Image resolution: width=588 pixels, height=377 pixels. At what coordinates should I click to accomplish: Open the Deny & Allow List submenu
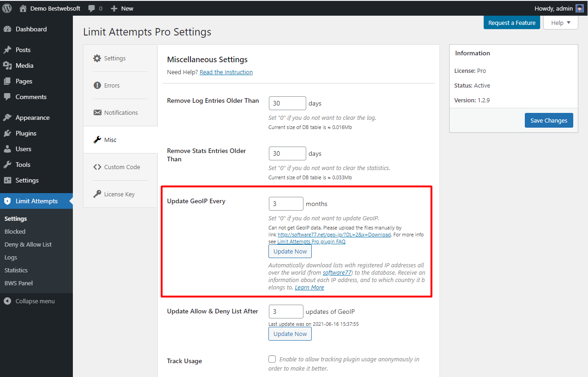(x=28, y=244)
